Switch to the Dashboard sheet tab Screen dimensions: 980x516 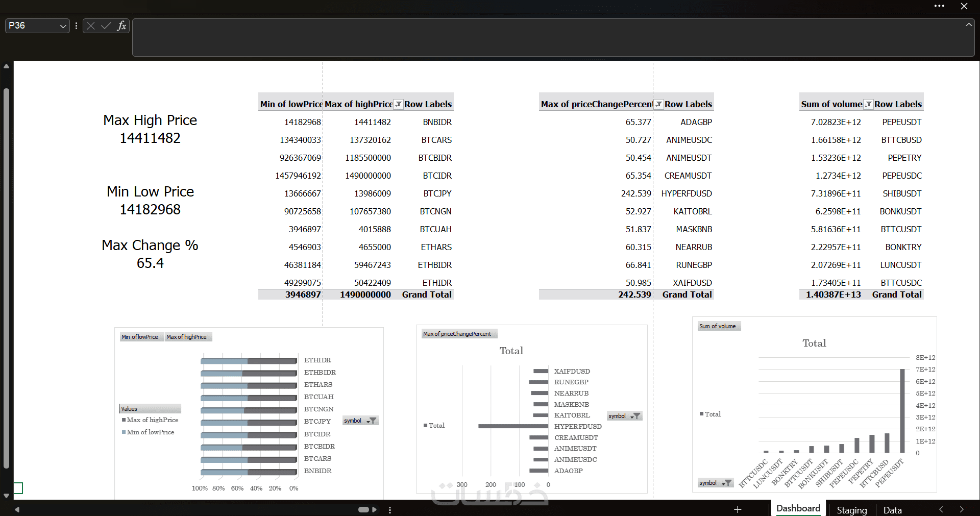(798, 508)
